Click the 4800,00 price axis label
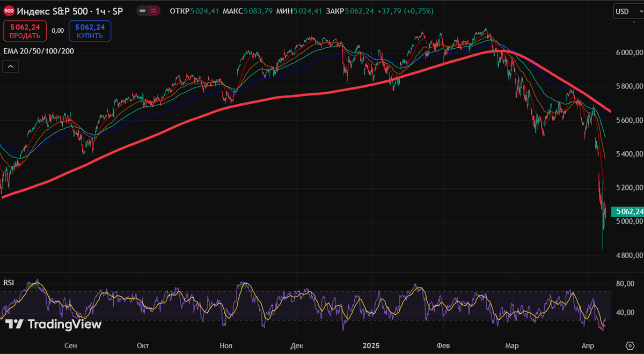This screenshot has width=644, height=354. [x=628, y=255]
